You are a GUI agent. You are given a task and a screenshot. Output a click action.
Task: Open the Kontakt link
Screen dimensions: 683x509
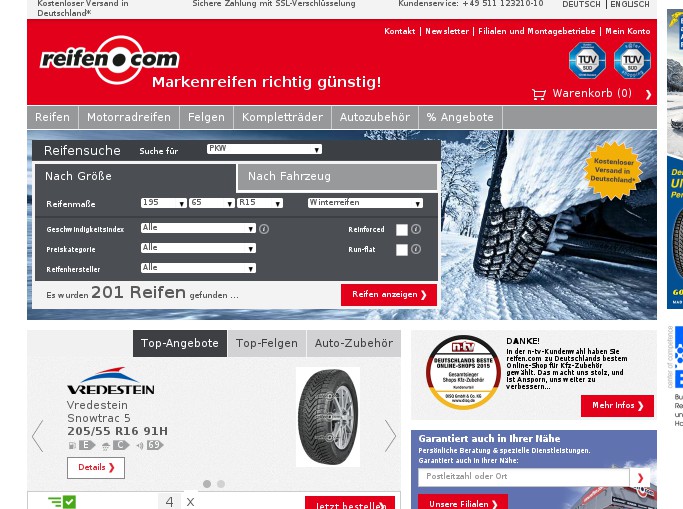[399, 31]
